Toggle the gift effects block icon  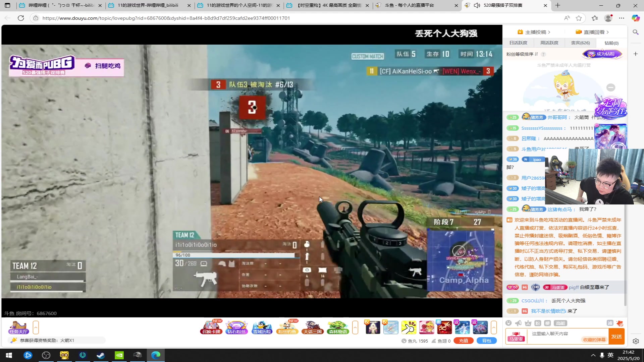(x=620, y=323)
